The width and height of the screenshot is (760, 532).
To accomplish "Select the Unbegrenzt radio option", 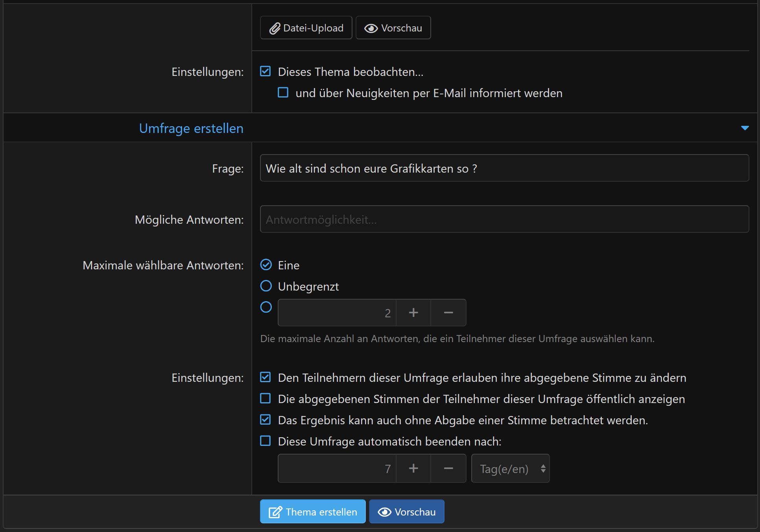I will pyautogui.click(x=266, y=286).
